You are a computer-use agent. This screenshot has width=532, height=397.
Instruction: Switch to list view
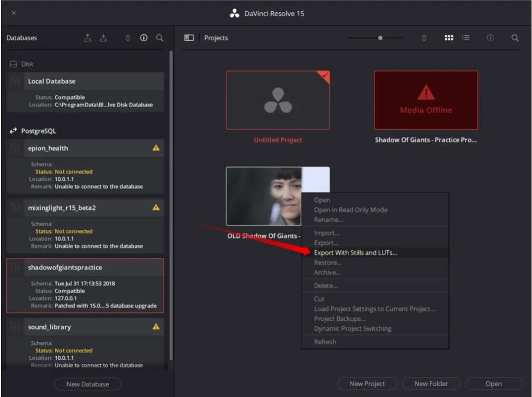pos(466,38)
